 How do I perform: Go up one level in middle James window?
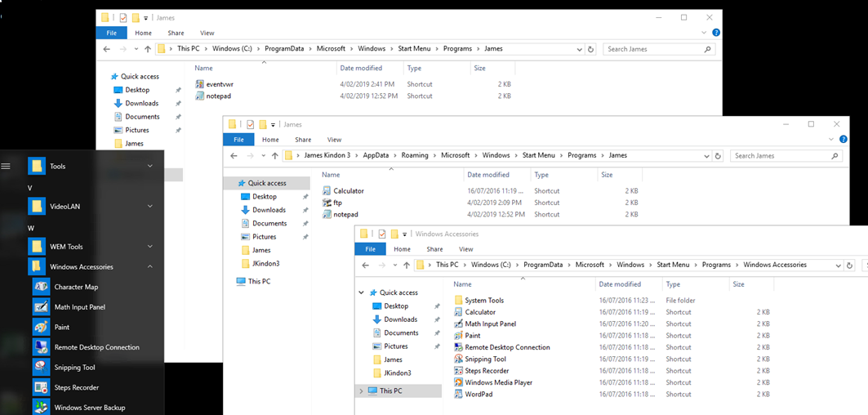pos(275,156)
